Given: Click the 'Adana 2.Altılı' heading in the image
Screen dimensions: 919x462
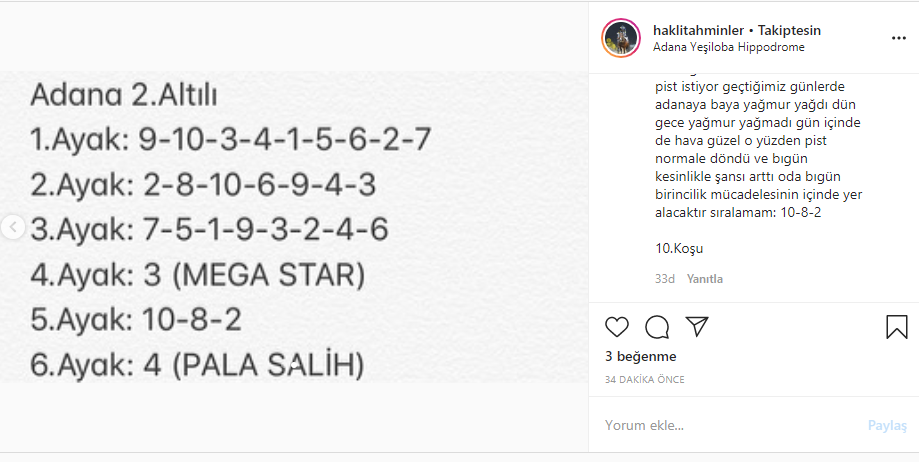Looking at the screenshot, I should tap(124, 96).
